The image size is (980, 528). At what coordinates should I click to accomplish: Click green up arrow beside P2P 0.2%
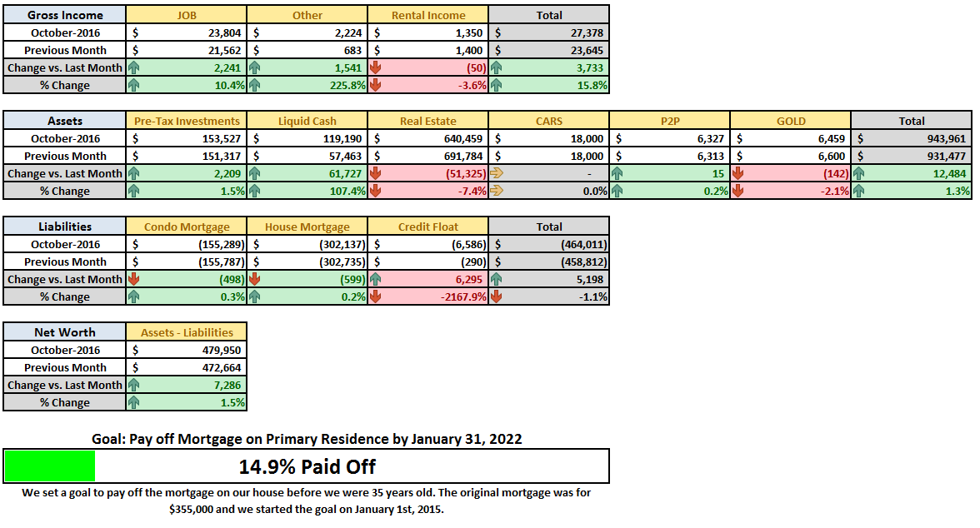(617, 191)
